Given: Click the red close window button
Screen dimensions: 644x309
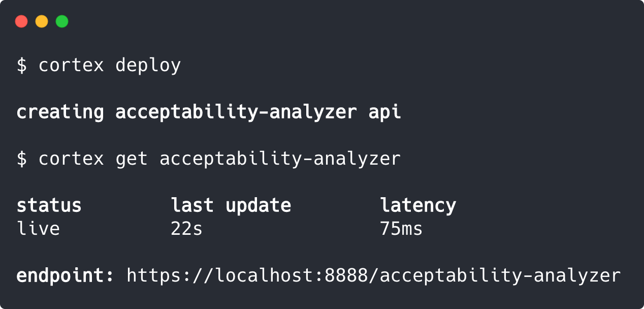Looking at the screenshot, I should pos(21,21).
